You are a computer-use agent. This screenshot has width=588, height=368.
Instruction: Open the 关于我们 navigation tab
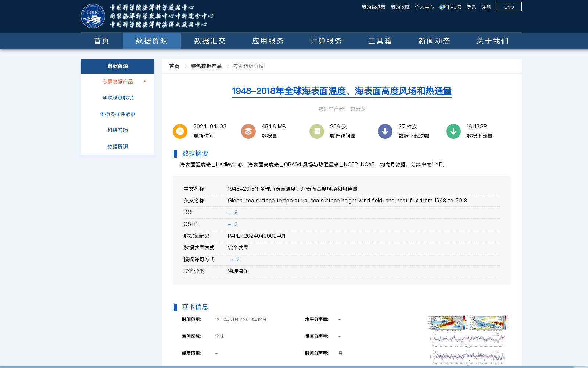492,41
